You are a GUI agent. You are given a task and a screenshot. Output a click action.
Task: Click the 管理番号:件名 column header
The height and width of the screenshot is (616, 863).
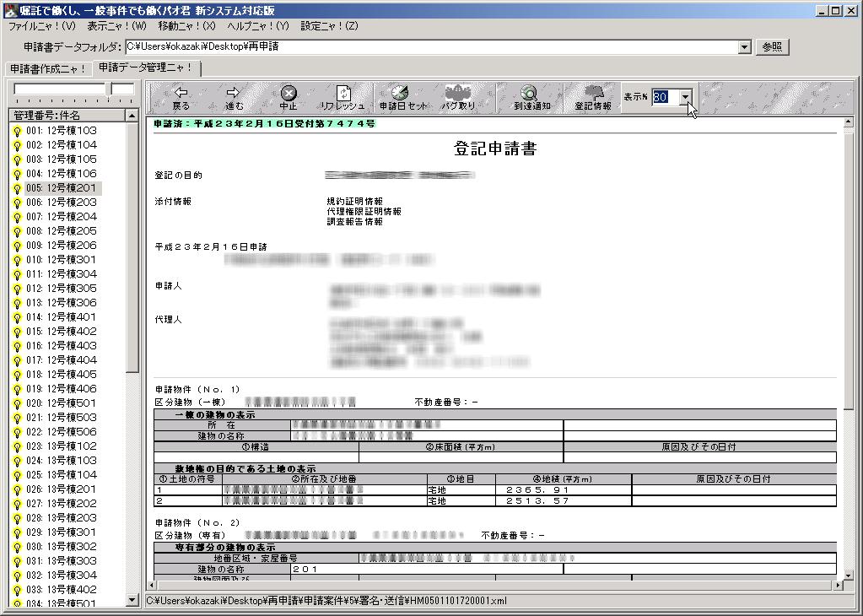[x=67, y=115]
